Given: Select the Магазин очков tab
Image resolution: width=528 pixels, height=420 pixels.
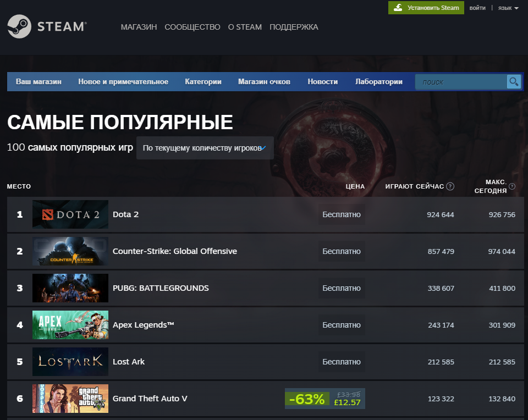Looking at the screenshot, I should click(264, 81).
